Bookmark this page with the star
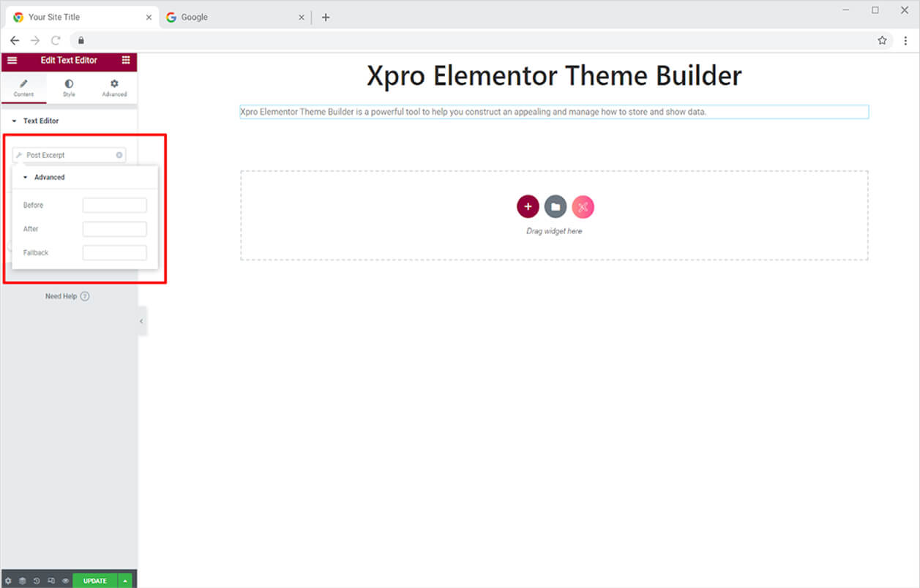This screenshot has height=588, width=920. click(x=882, y=40)
